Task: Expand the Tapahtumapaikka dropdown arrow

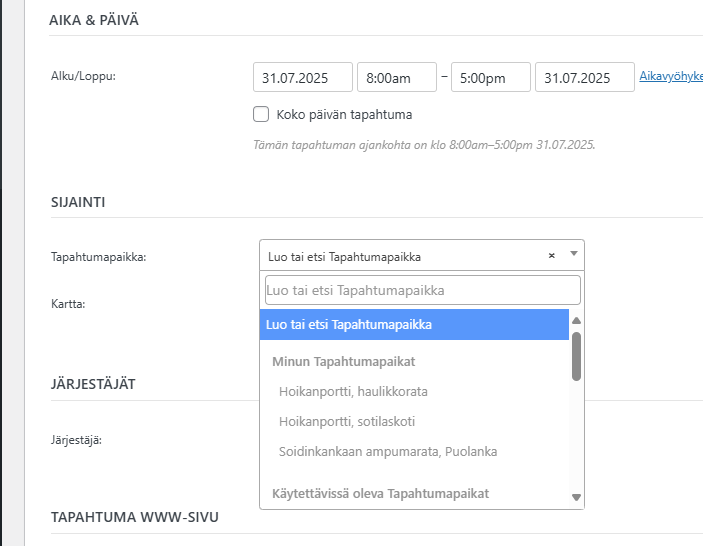Action: 573,255
